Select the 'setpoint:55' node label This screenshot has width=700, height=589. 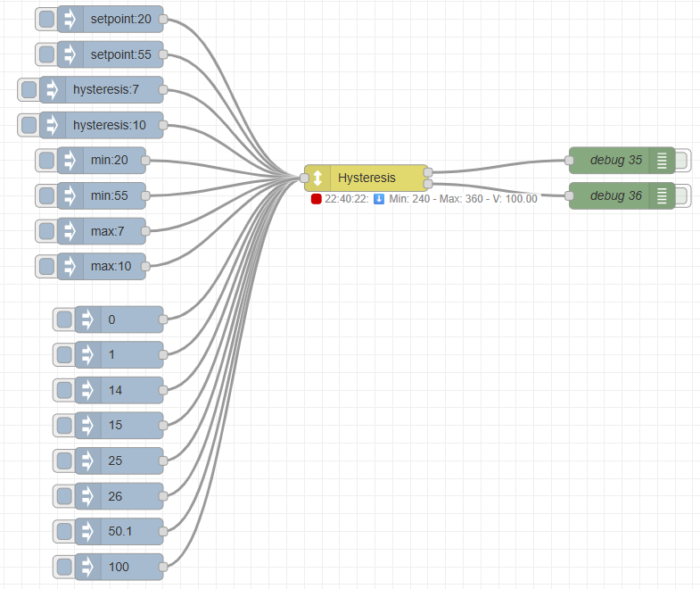pyautogui.click(x=121, y=54)
